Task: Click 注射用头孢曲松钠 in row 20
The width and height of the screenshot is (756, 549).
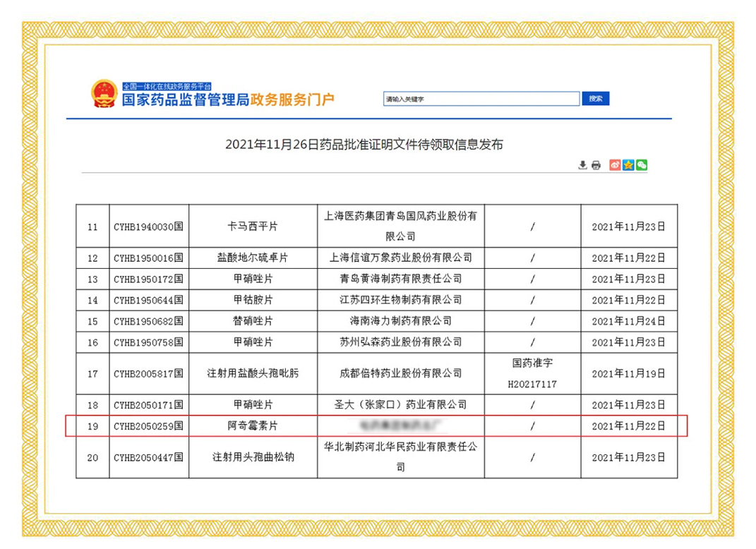Action: click(253, 457)
